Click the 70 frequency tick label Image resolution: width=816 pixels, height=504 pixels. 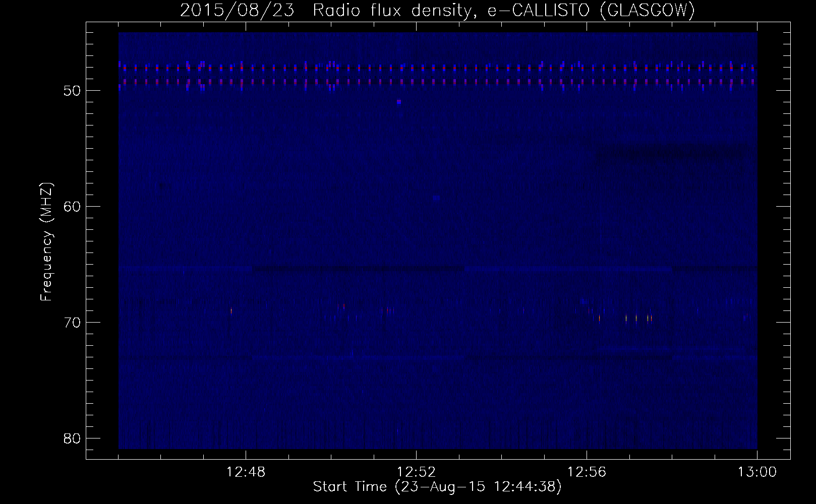73,323
